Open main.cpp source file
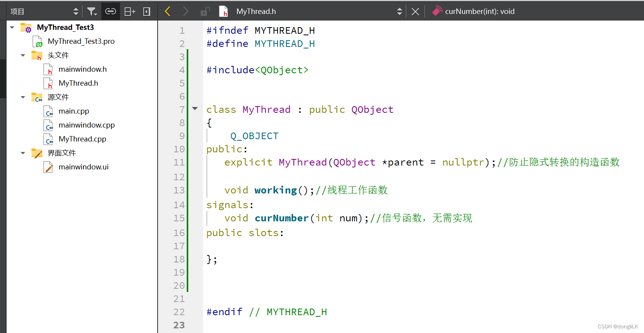Screen dimensions: 644x333 [x=74, y=111]
